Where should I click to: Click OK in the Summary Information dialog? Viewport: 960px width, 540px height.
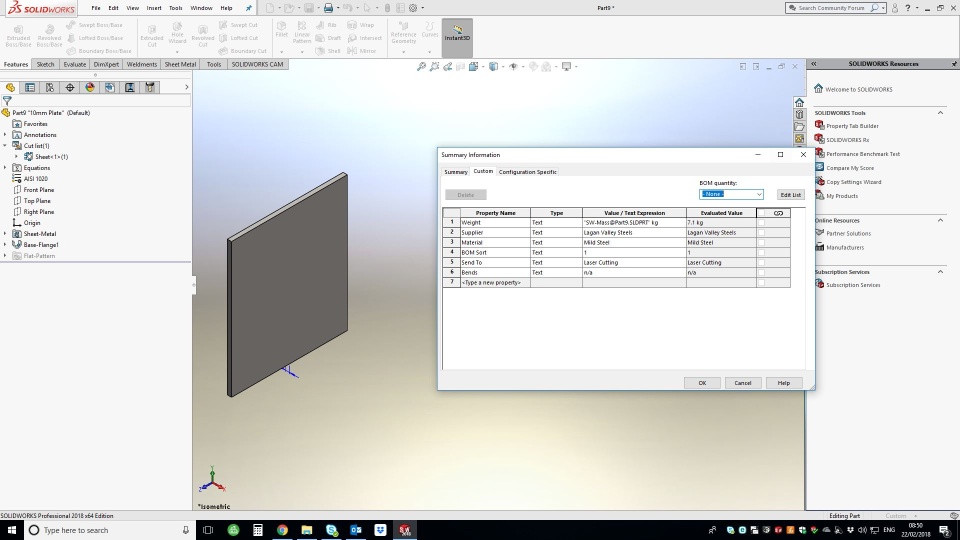(702, 383)
